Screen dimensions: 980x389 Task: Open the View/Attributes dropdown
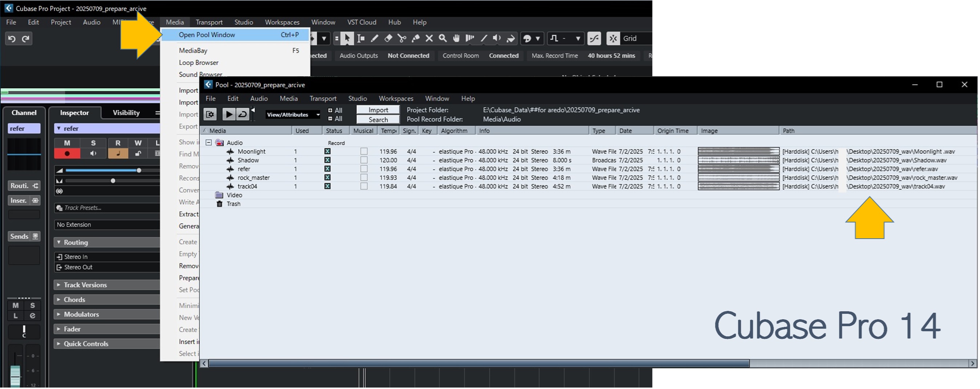(293, 115)
